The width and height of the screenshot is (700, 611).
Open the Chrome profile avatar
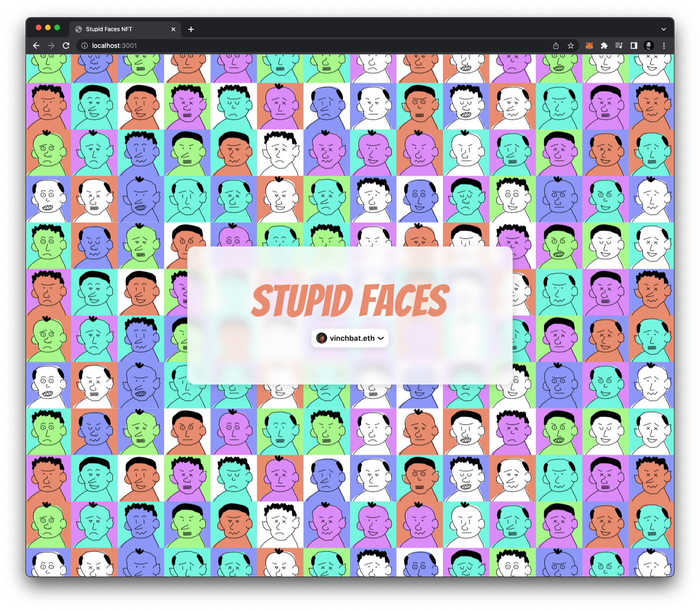(649, 46)
